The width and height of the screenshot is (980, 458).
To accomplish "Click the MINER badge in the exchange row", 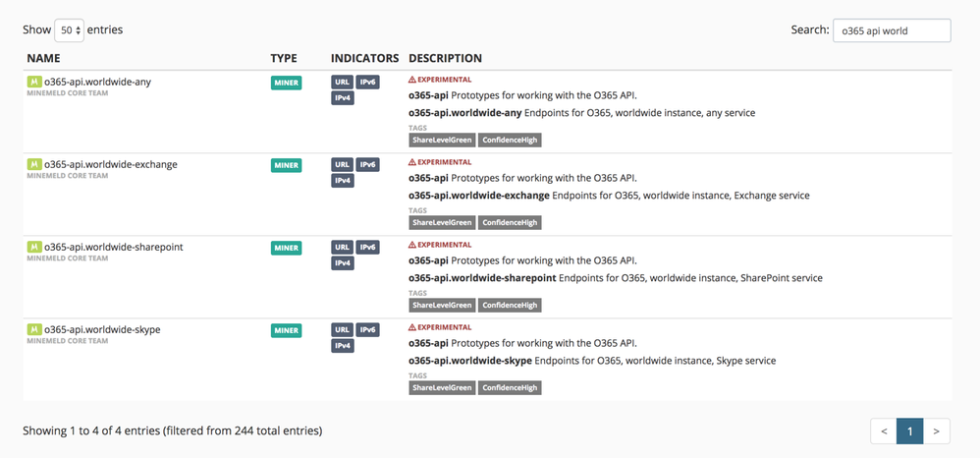I will [286, 165].
